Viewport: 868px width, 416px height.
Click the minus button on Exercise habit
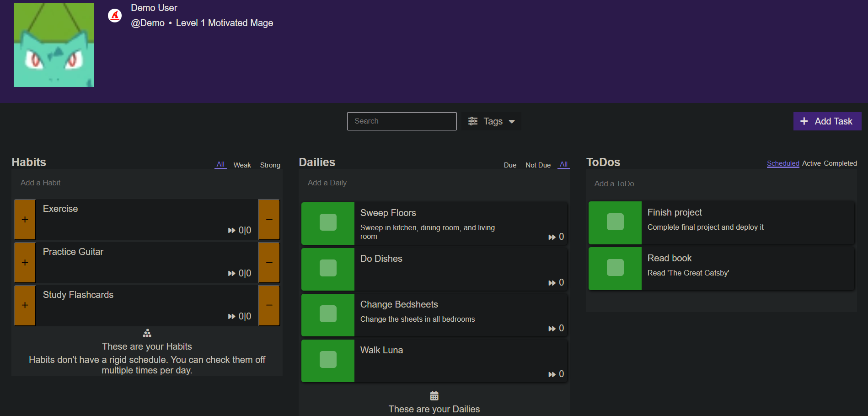[269, 220]
